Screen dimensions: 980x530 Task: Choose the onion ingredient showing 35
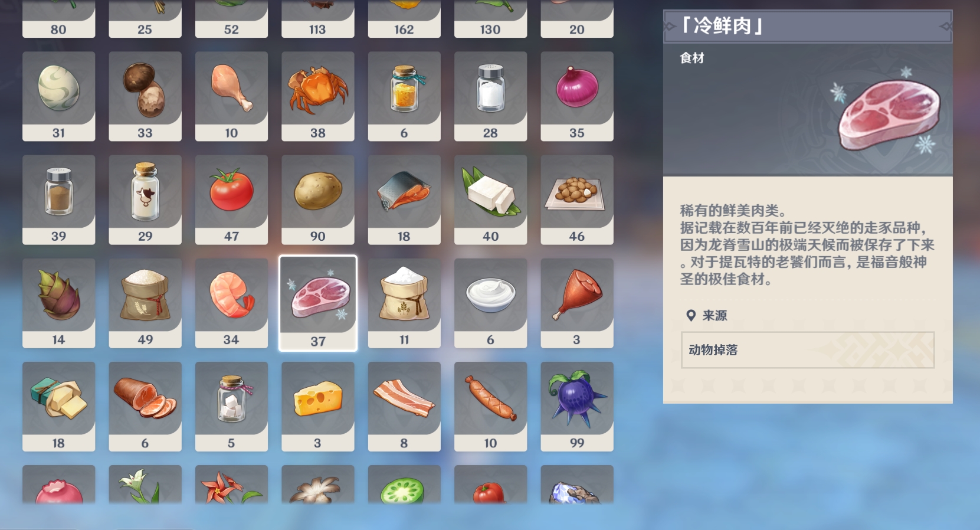577,96
